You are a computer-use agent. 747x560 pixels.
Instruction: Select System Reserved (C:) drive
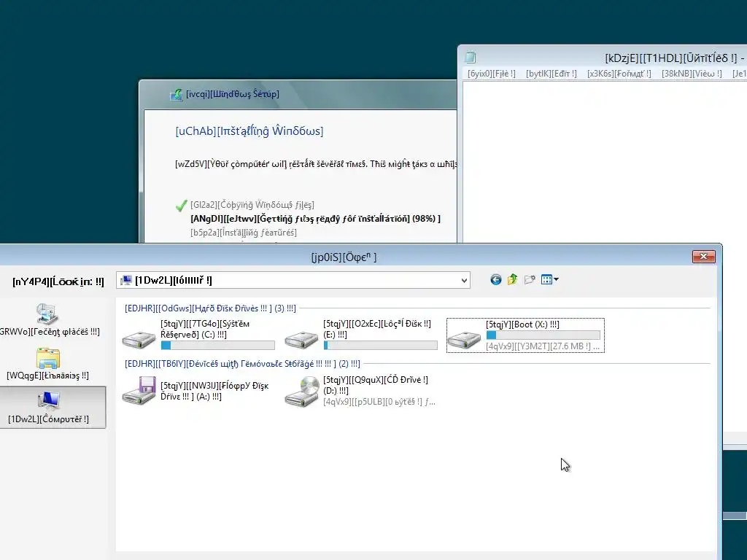click(199, 335)
